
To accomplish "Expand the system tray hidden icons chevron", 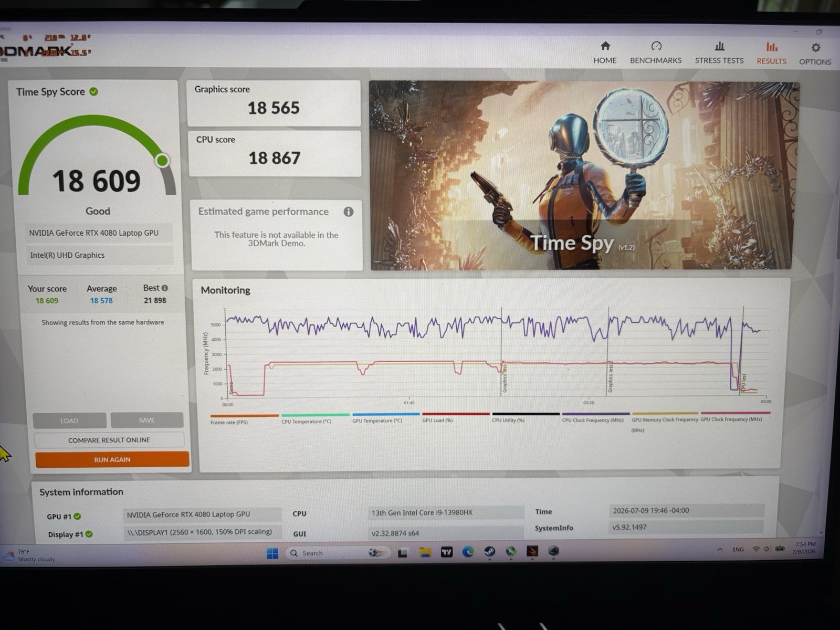I will click(x=719, y=549).
